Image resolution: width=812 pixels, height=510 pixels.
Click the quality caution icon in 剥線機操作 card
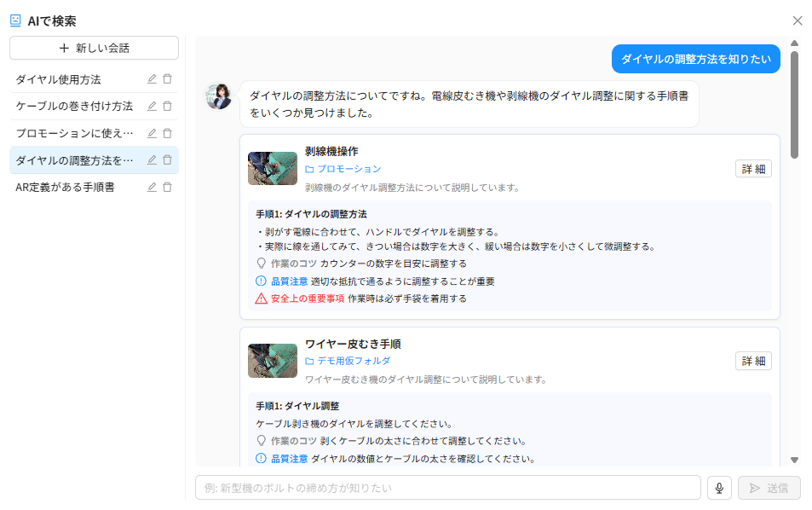coord(261,281)
